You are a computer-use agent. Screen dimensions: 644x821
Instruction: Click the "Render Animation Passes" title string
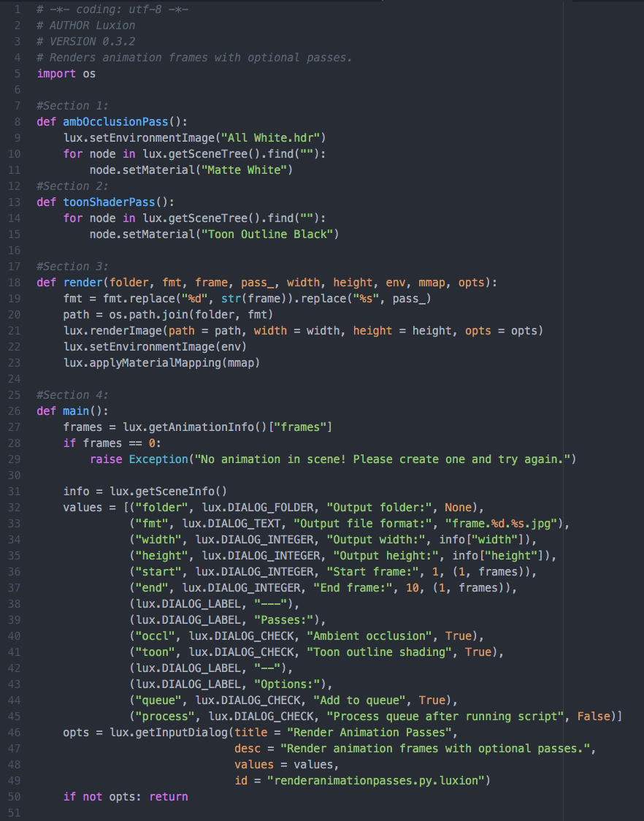click(369, 732)
